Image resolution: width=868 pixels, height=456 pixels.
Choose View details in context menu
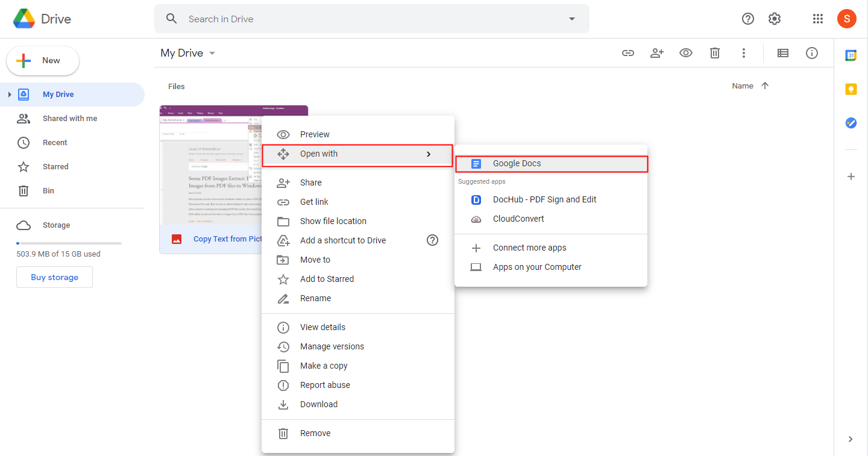[357, 327]
